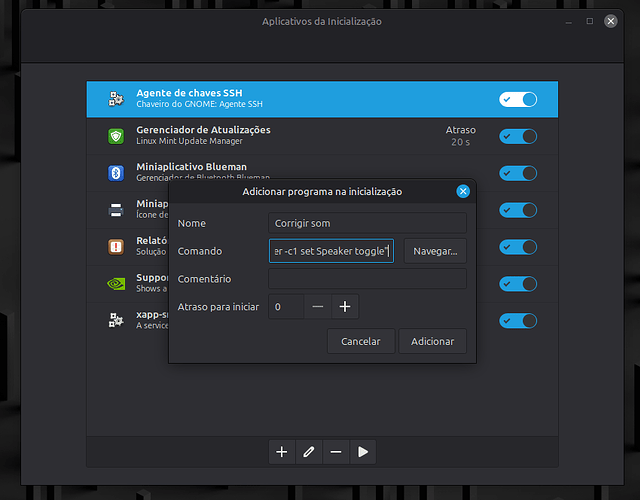Click the Cancelar button
This screenshot has width=640, height=500.
coord(360,341)
